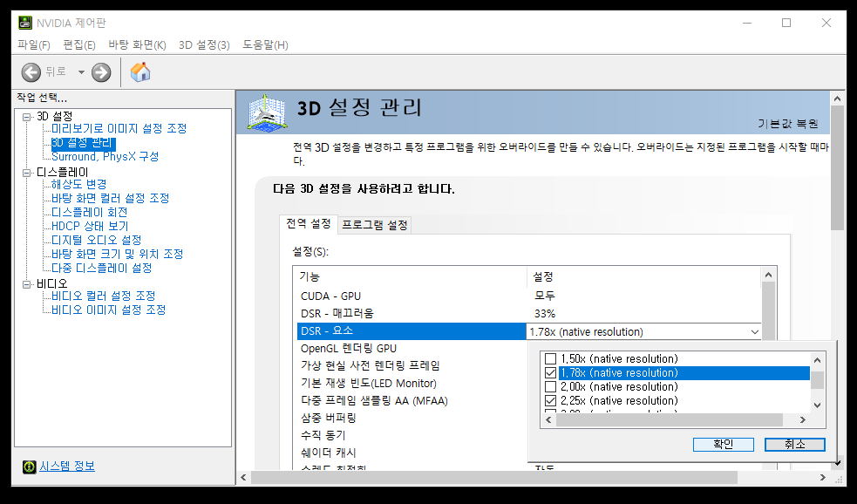Viewport: 857px width, 504px height.
Task: Open the 도움말(H) menu
Action: [x=266, y=44]
